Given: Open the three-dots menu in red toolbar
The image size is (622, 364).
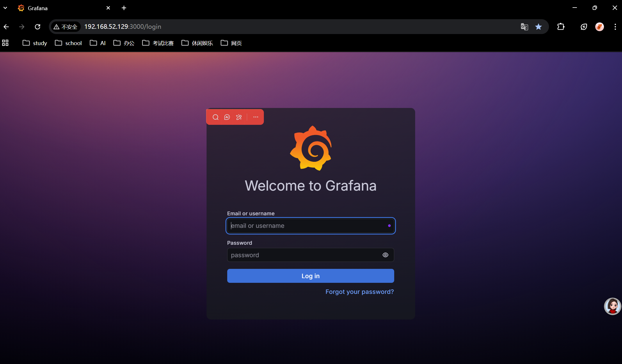Looking at the screenshot, I should [255, 117].
